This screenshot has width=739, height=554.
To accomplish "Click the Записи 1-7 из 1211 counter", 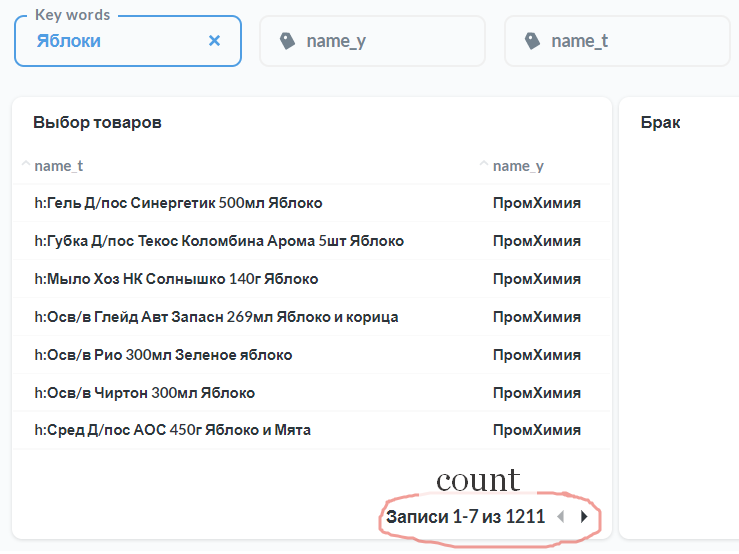I will tap(465, 517).
